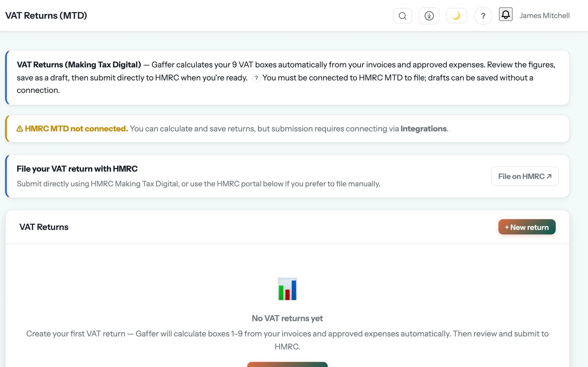588x367 pixels.
Task: Open the notifications bell
Action: coord(505,14)
